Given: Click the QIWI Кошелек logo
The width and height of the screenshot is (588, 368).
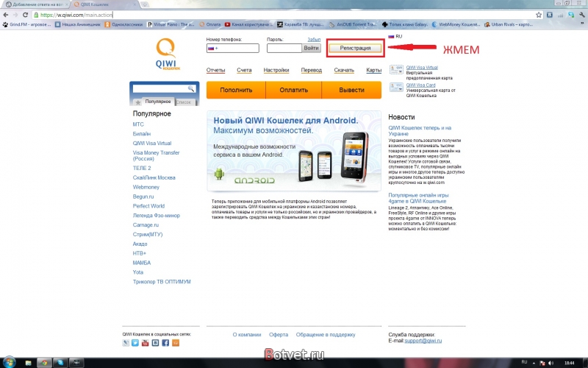Looking at the screenshot, I should [168, 54].
